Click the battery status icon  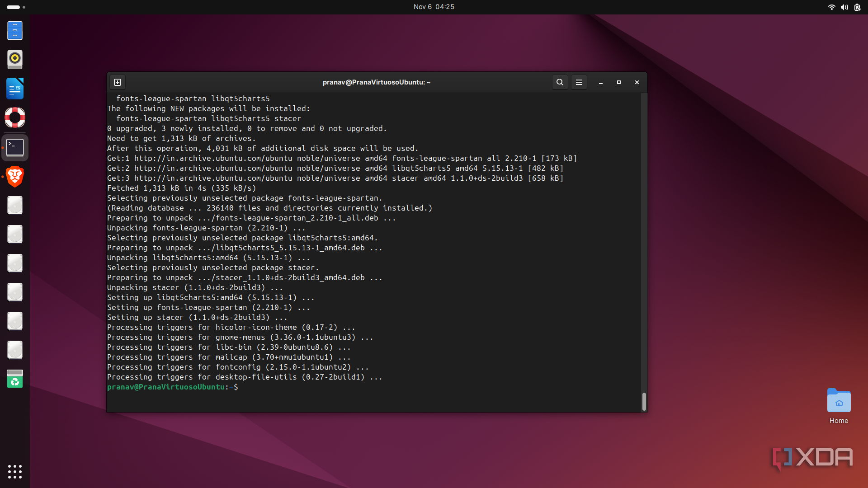[x=857, y=7]
